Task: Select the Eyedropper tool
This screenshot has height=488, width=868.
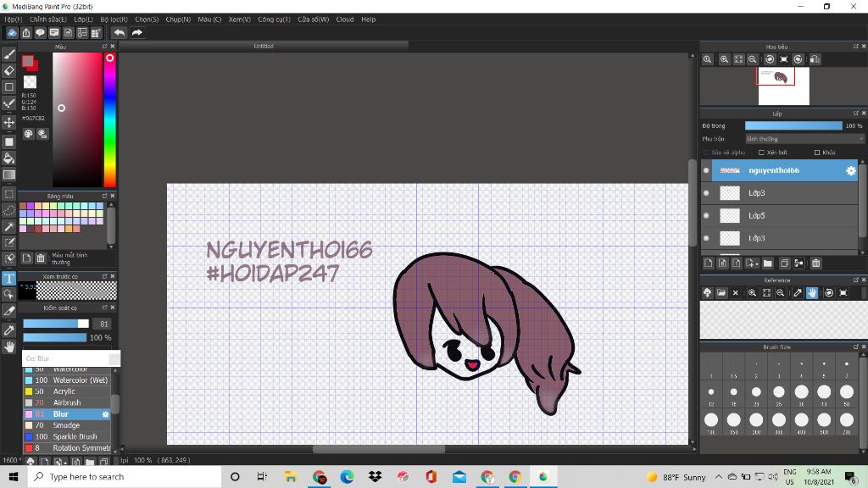Action: tap(8, 330)
